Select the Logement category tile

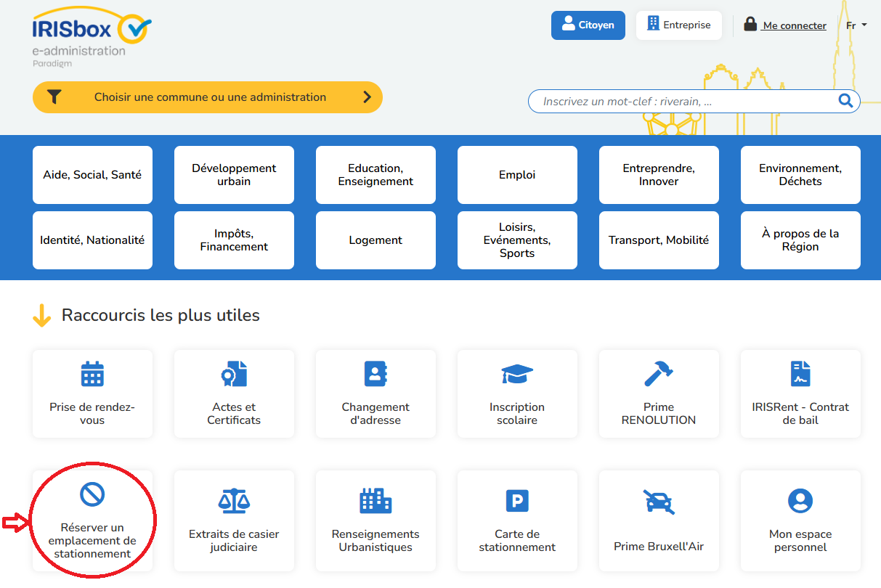pos(375,240)
